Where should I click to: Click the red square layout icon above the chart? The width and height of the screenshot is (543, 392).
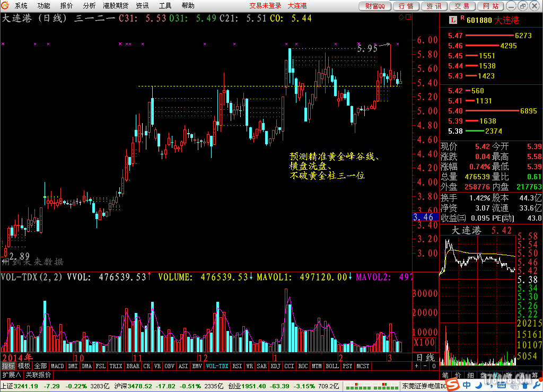[408, 17]
